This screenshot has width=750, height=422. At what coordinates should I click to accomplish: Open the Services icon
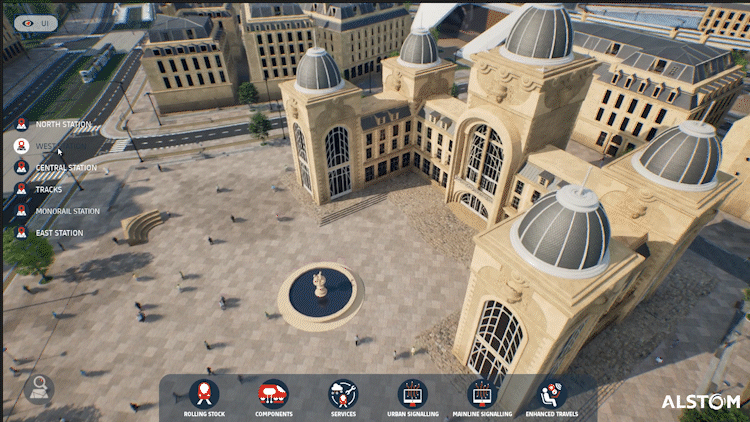point(343,394)
